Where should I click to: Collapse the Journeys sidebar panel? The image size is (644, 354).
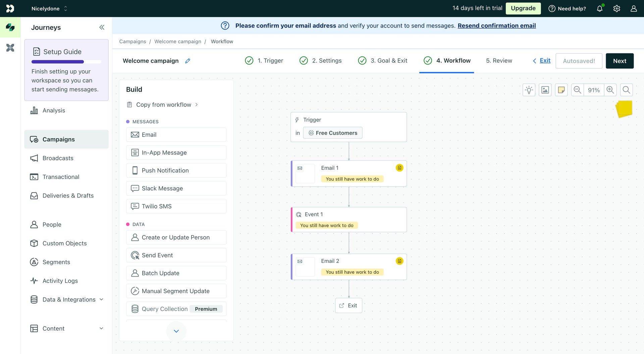click(x=102, y=27)
